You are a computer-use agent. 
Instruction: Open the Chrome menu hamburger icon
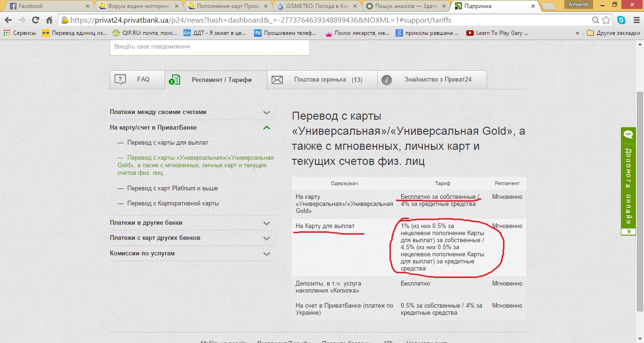click(635, 20)
